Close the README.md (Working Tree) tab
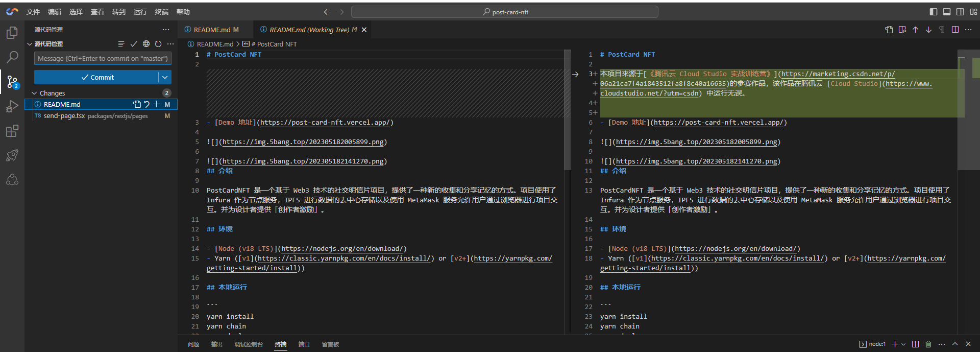Viewport: 980px width, 352px height. tap(364, 30)
